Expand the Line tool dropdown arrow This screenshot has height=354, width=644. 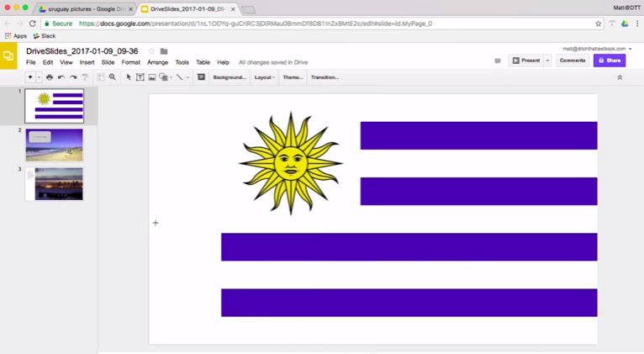point(188,77)
